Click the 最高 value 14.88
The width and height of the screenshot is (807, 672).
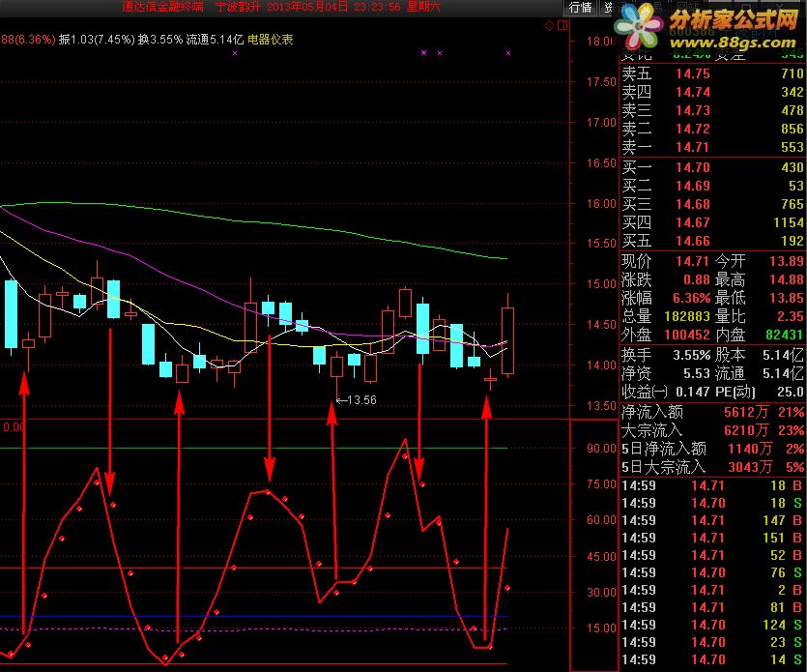tap(787, 279)
